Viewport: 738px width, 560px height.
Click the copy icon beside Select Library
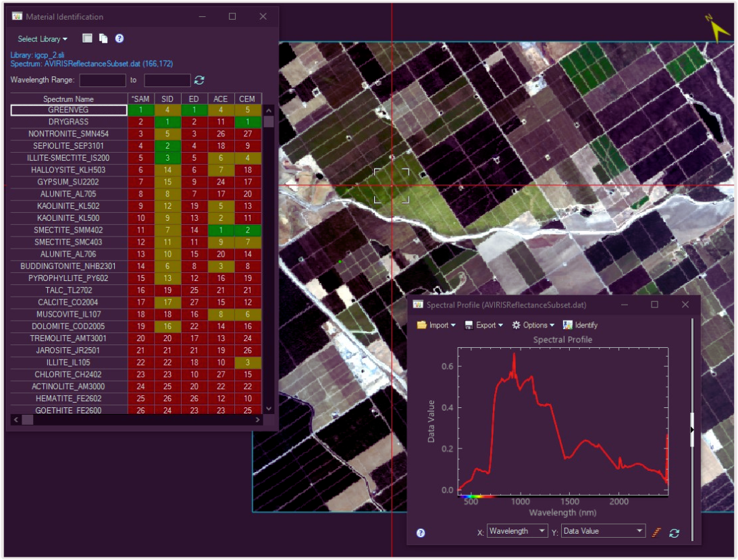pyautogui.click(x=103, y=39)
